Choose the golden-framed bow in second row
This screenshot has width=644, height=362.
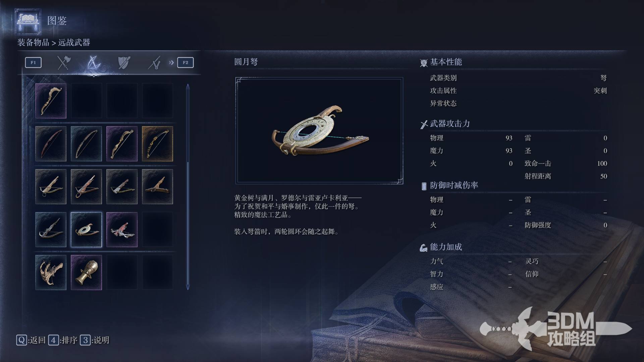point(158,144)
